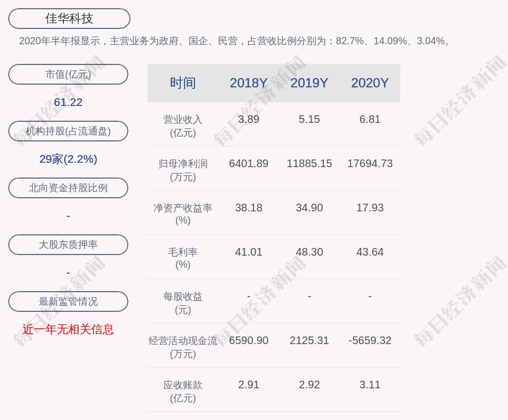Click the 佳华科技 company name label
508x420 pixels.
pos(69,19)
